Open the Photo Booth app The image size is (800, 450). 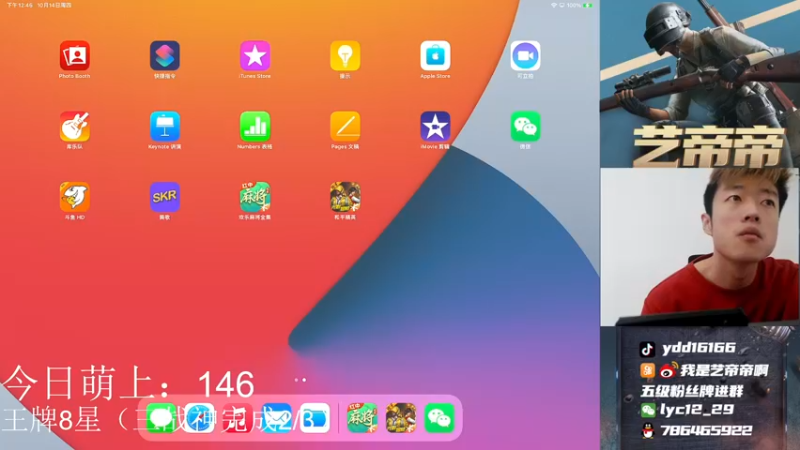(x=74, y=55)
